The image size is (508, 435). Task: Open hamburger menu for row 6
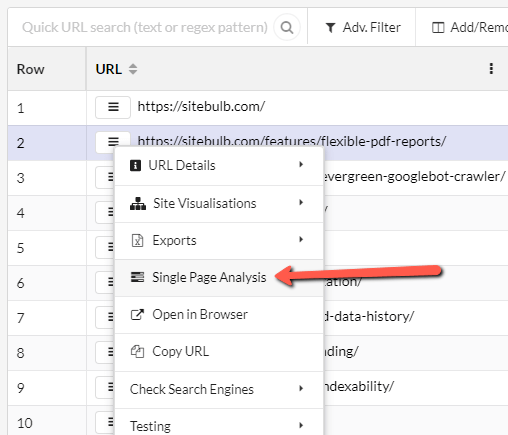coord(105,282)
